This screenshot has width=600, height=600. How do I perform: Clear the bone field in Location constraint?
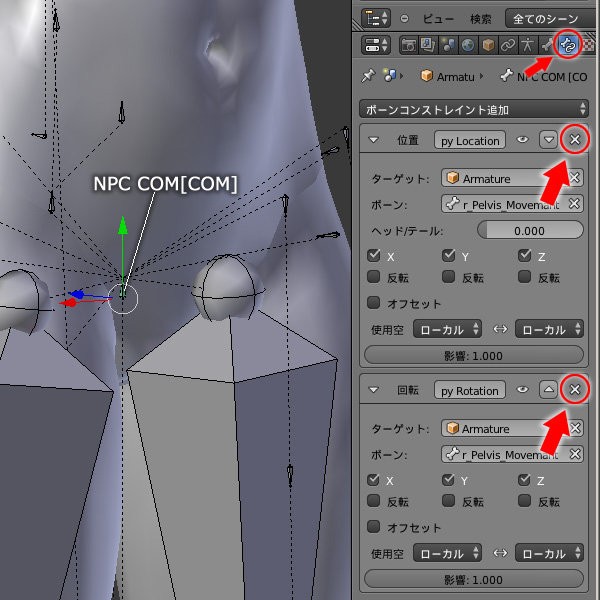(x=574, y=204)
